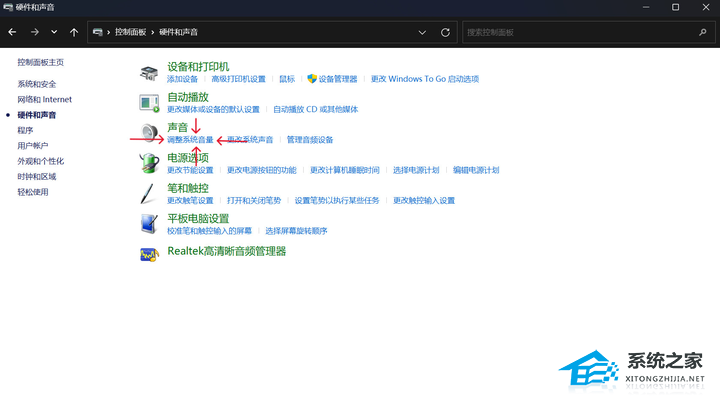720x397 pixels.
Task: Click the control panel icon in address bar
Action: [x=97, y=32]
